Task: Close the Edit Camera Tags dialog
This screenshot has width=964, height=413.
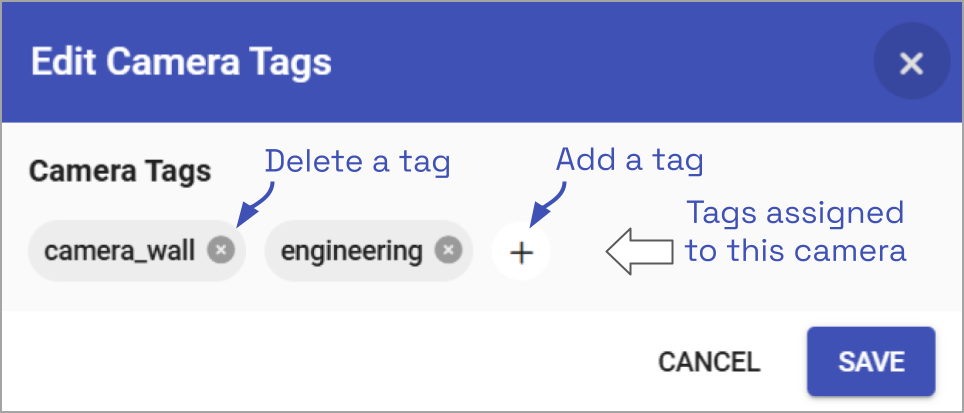Action: [910, 64]
